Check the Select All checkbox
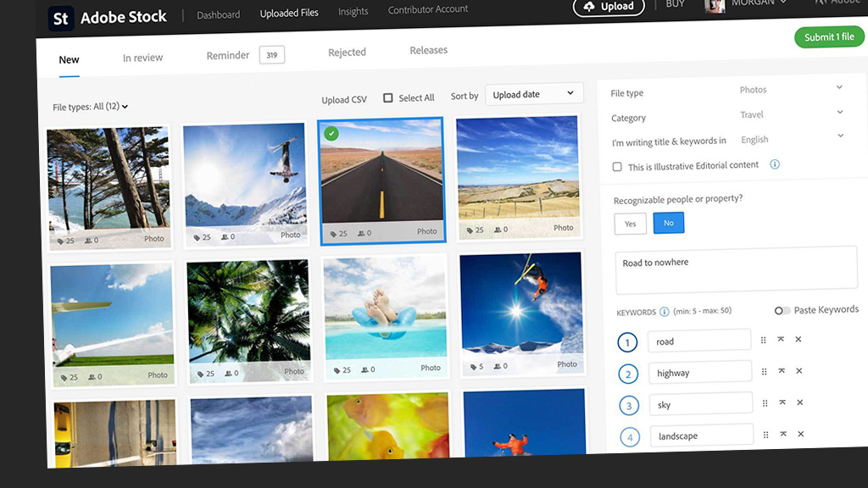This screenshot has height=488, width=868. click(x=388, y=98)
